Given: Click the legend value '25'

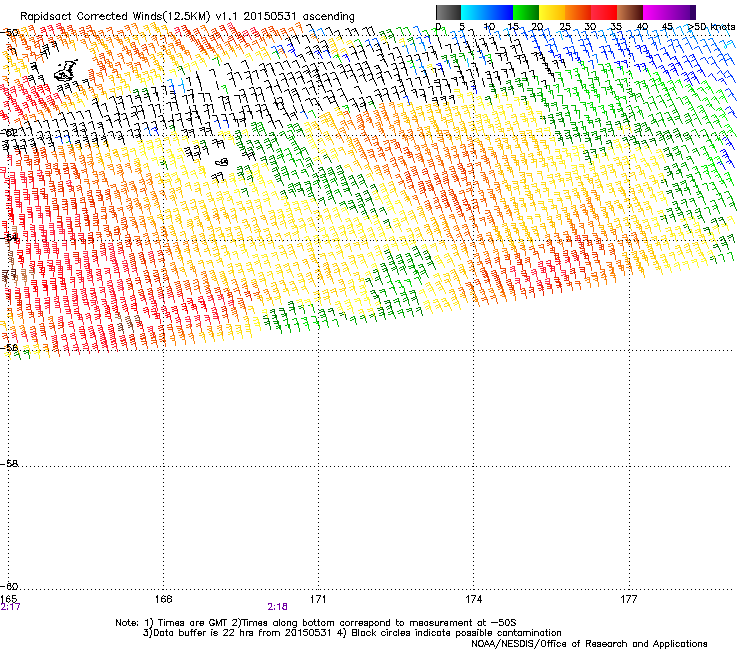Looking at the screenshot, I should pyautogui.click(x=564, y=27).
